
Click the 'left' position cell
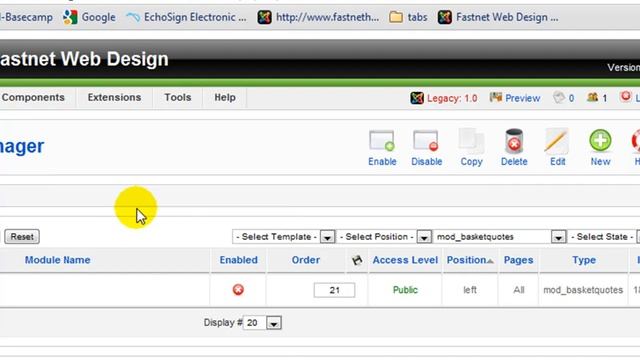click(469, 290)
